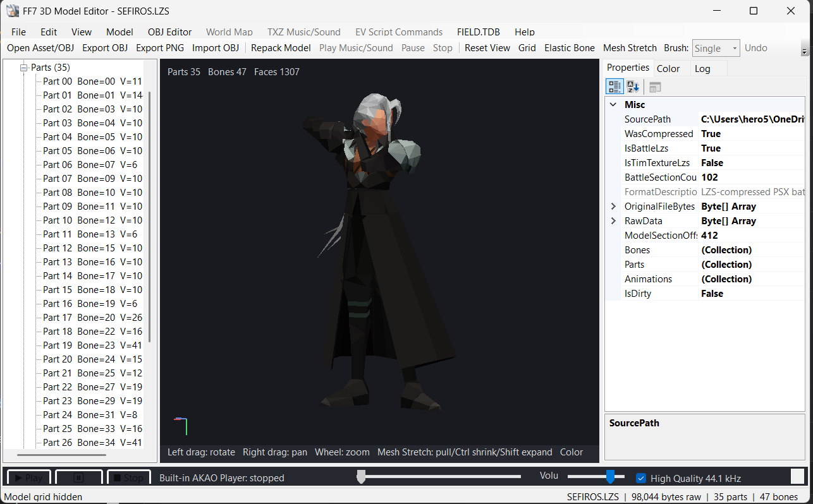813x504 pixels.
Task: Click Export OBJ
Action: (x=105, y=48)
